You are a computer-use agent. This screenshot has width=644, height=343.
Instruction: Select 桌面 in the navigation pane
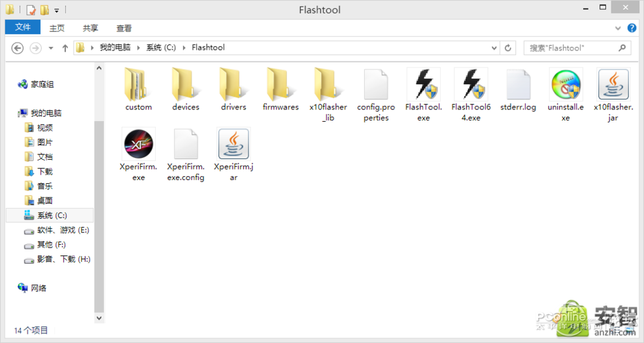44,201
